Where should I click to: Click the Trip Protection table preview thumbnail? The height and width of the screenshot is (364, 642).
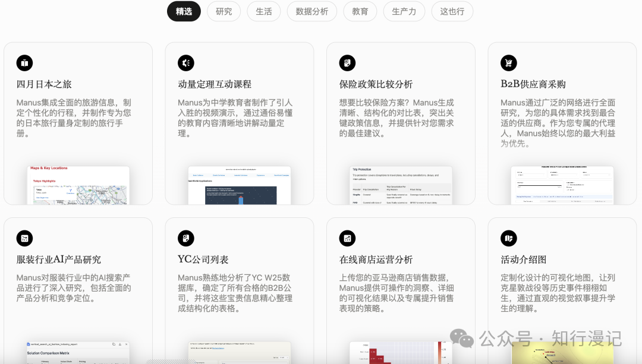click(x=401, y=185)
